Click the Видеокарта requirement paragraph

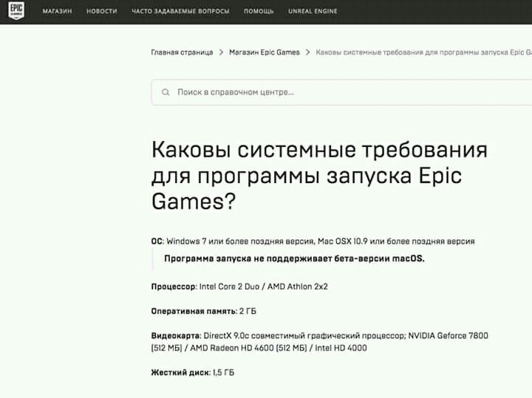pyautogui.click(x=320, y=342)
